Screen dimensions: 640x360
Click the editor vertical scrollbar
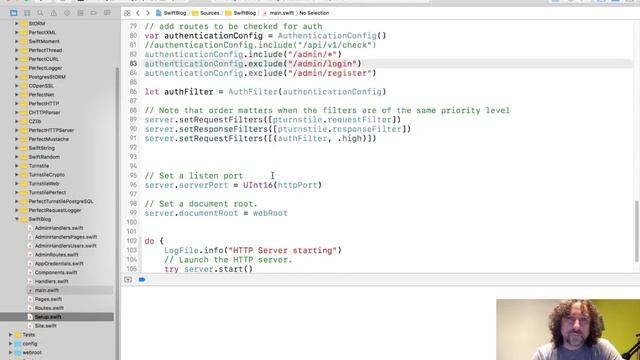pyautogui.click(x=637, y=231)
